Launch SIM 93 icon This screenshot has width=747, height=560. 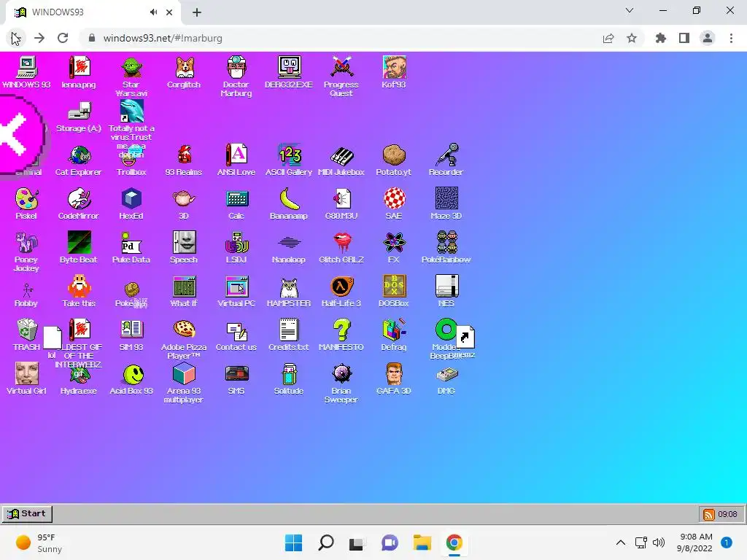[131, 330]
